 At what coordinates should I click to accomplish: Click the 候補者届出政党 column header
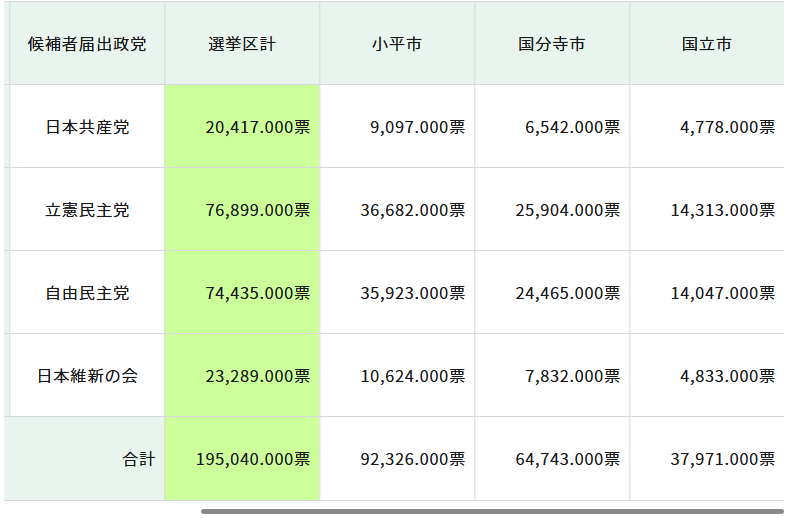[x=87, y=44]
